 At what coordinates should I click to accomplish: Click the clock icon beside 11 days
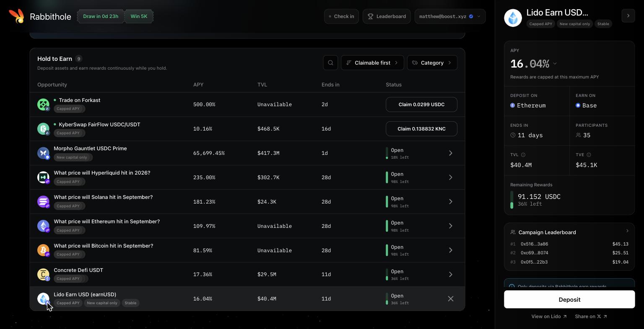513,135
